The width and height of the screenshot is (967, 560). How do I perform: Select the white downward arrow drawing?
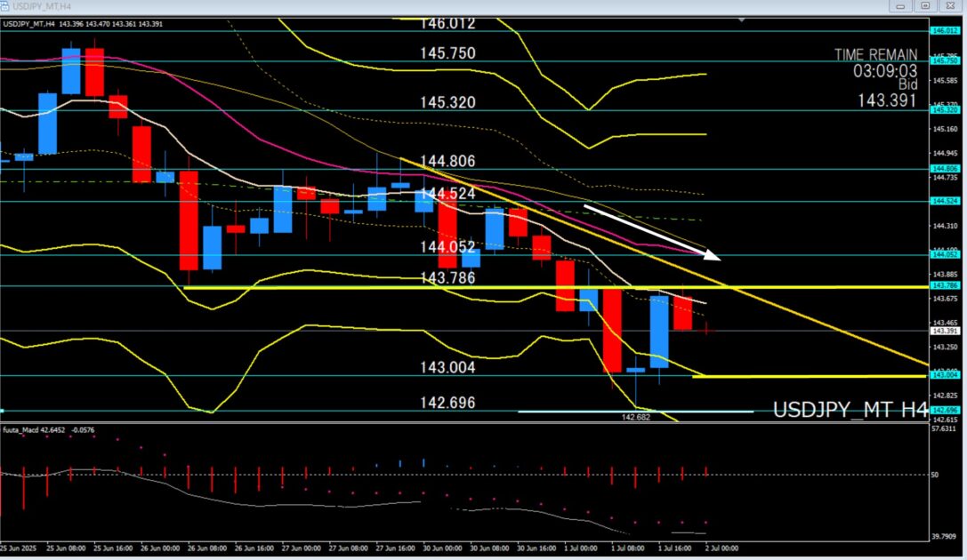[x=649, y=231]
